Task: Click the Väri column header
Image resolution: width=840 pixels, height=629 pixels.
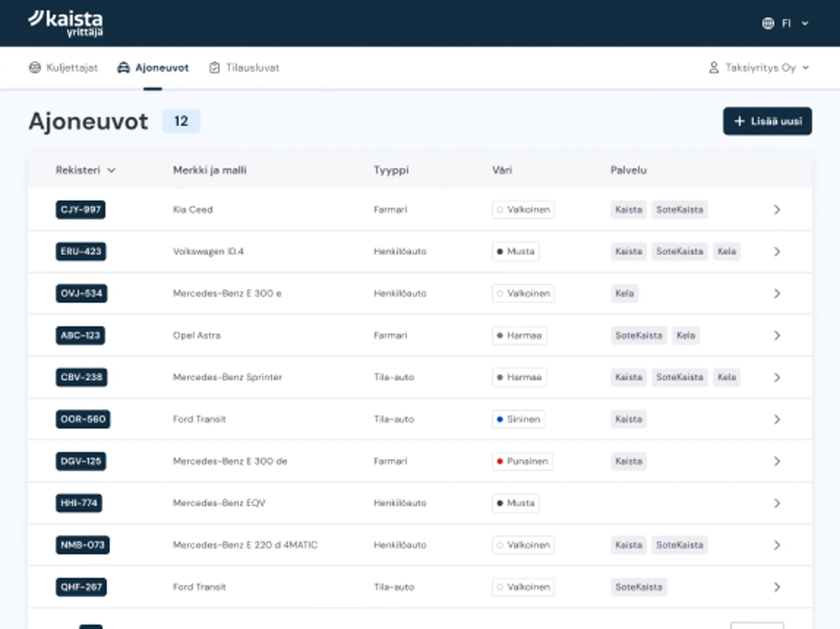Action: (x=502, y=170)
